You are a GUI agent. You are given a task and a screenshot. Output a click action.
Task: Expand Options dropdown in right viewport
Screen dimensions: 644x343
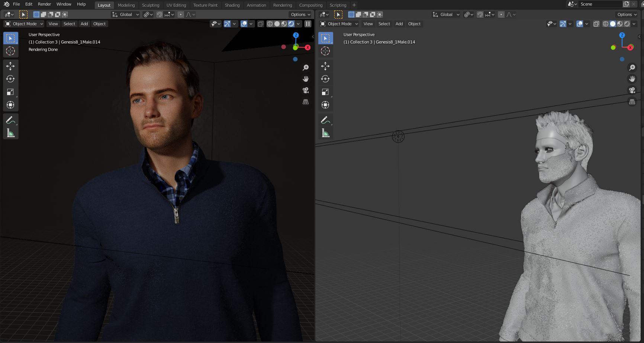click(x=627, y=14)
